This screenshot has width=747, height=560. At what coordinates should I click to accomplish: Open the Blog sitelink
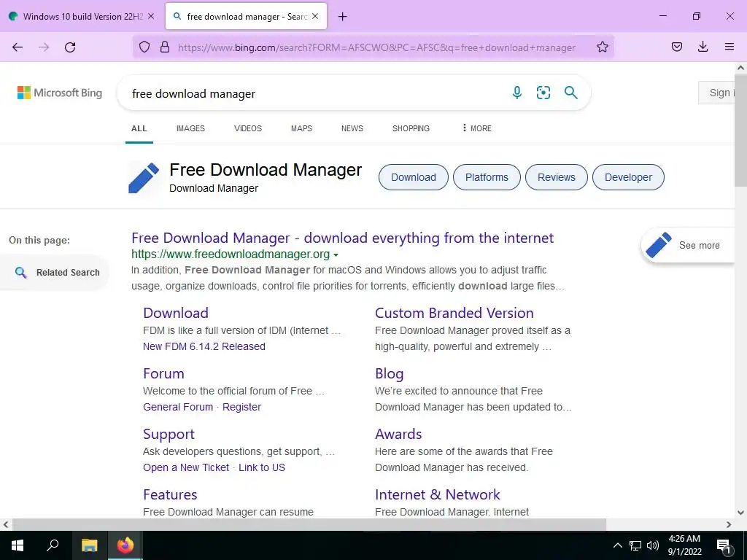[390, 373]
